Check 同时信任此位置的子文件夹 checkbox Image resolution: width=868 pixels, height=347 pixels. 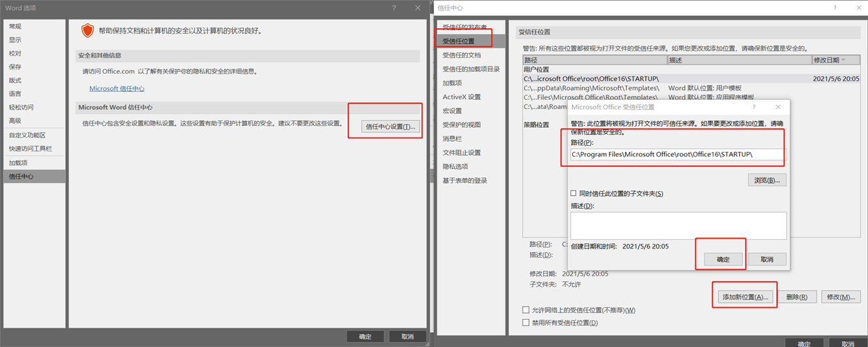point(573,194)
